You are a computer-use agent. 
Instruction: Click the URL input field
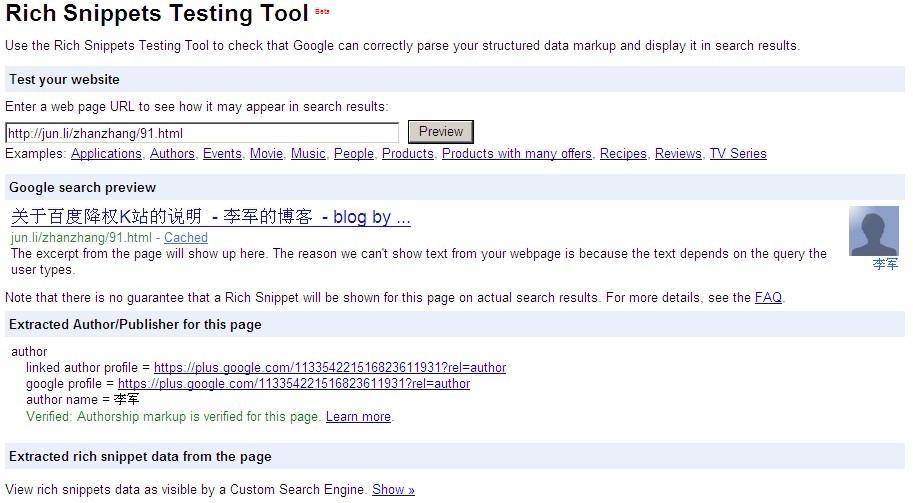[202, 133]
